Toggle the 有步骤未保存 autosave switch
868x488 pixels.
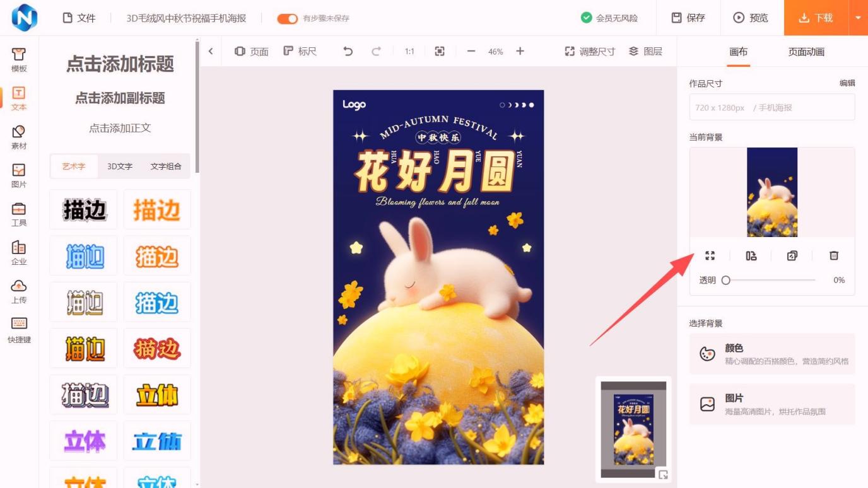tap(288, 18)
